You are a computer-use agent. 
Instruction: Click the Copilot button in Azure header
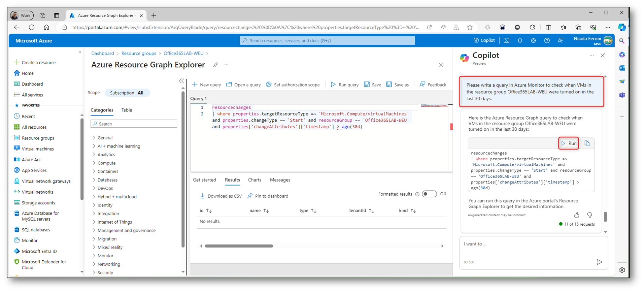pyautogui.click(x=484, y=40)
